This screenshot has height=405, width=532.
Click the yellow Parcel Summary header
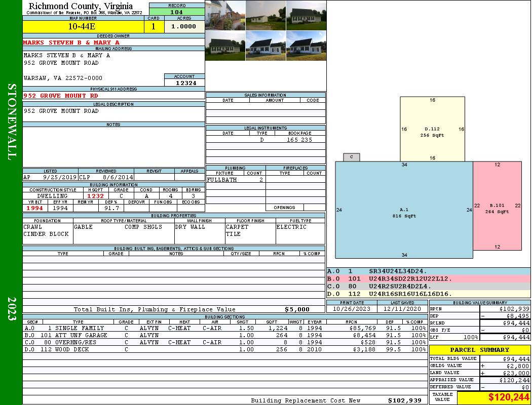[x=480, y=350]
